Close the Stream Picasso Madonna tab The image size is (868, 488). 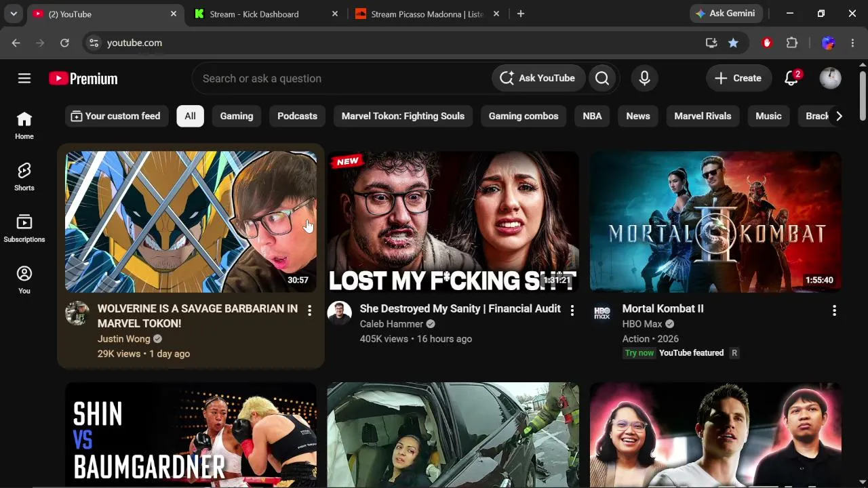click(496, 14)
